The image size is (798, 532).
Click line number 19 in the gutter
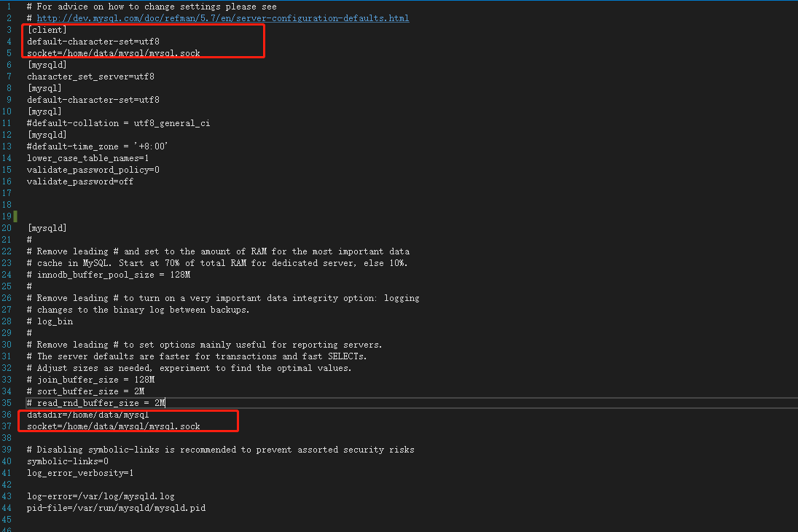point(7,216)
